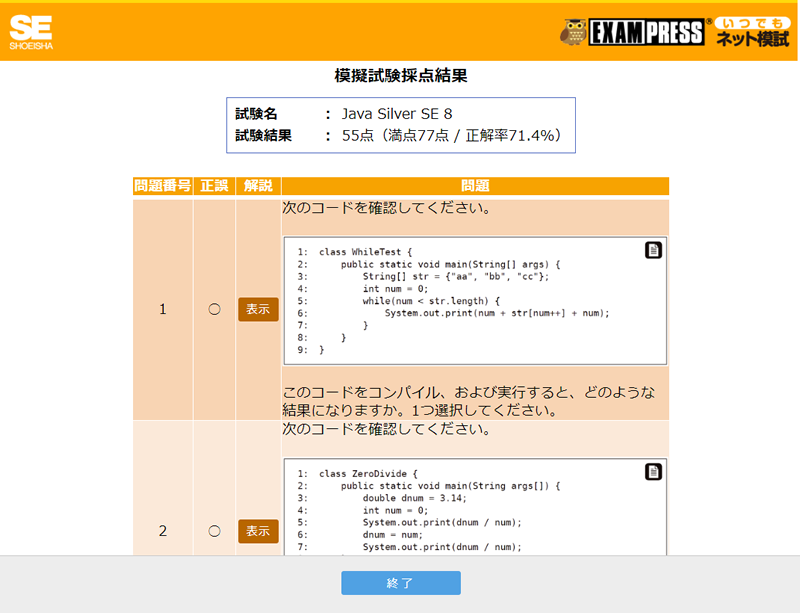Click the double dnum = 3.14 line
The width and height of the screenshot is (800, 613).
click(x=415, y=498)
